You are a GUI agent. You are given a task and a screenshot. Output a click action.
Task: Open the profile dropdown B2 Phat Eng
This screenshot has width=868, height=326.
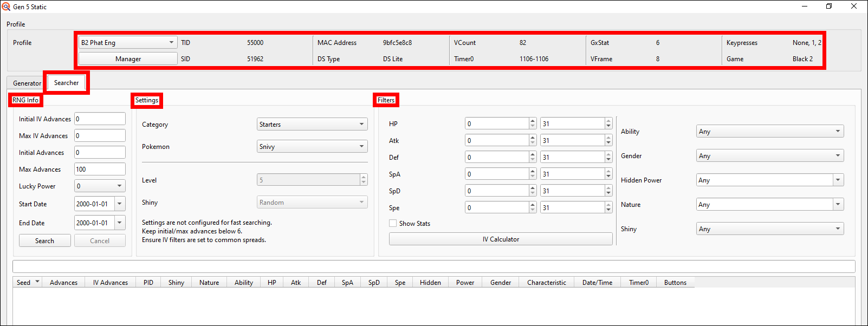click(x=128, y=42)
